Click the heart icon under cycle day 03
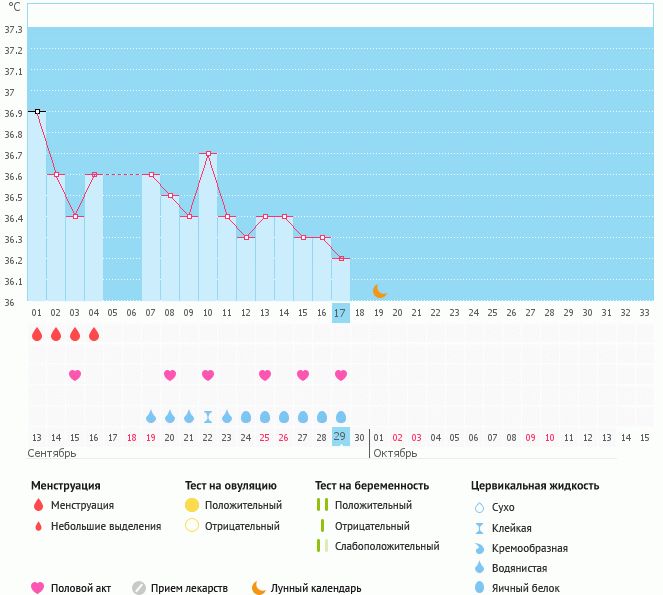 (x=74, y=375)
